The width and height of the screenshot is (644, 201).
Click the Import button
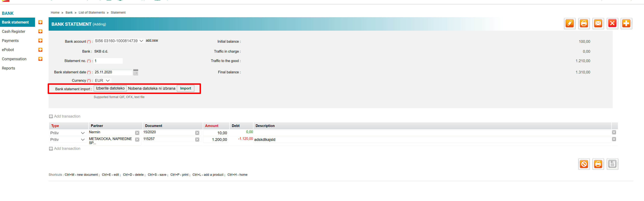coord(185,88)
